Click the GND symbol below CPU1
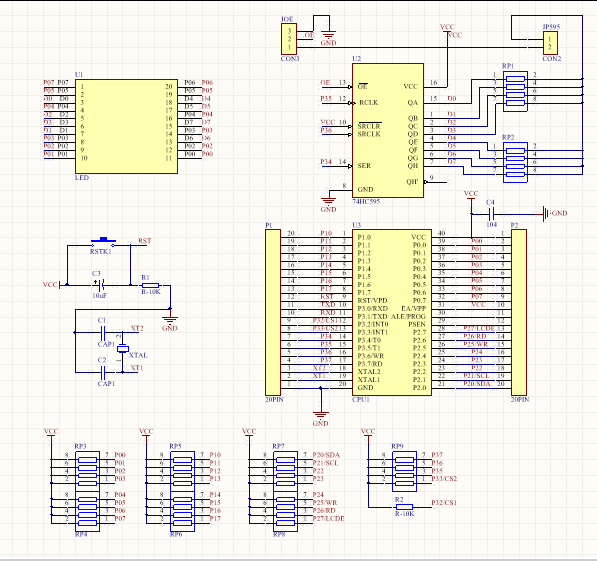 coord(321,418)
